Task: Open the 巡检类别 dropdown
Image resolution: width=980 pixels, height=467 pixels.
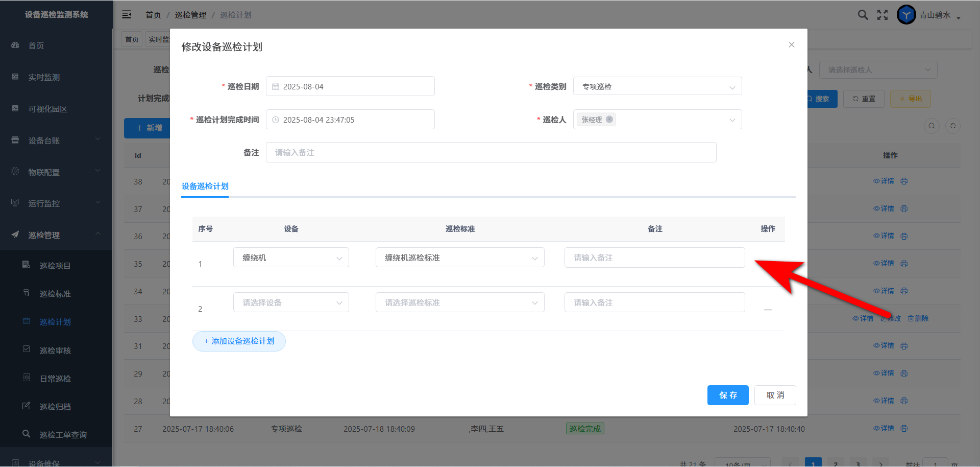Action: point(657,86)
